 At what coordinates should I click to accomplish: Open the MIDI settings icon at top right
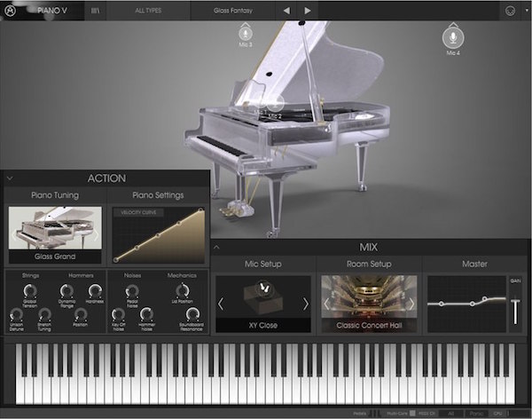click(510, 11)
